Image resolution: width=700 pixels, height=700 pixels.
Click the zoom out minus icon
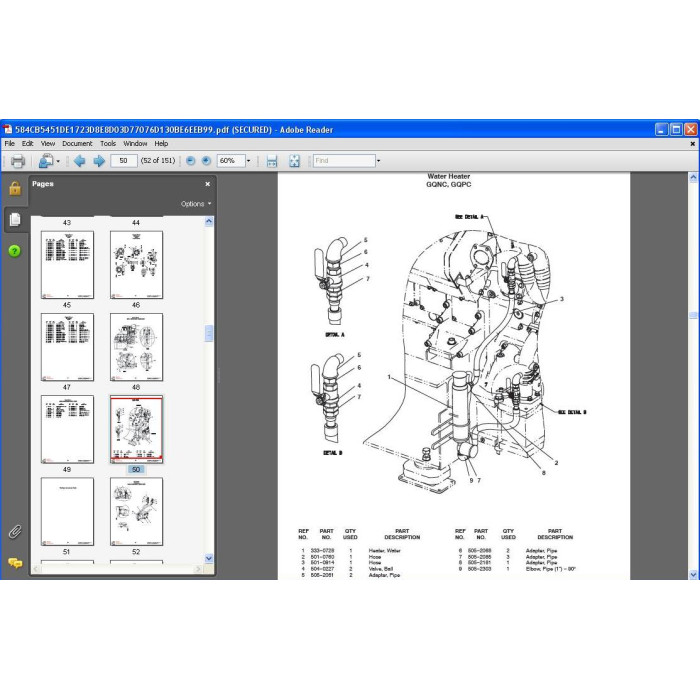191,161
